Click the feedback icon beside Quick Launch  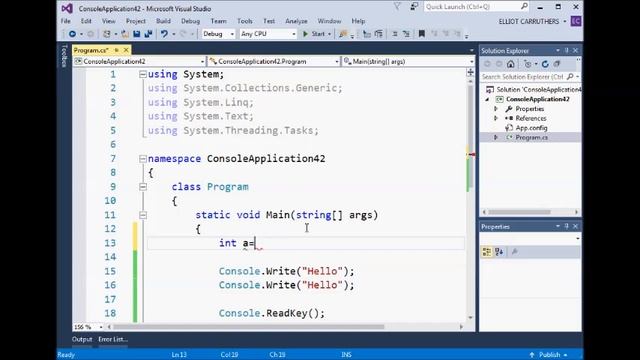pyautogui.click(x=414, y=7)
